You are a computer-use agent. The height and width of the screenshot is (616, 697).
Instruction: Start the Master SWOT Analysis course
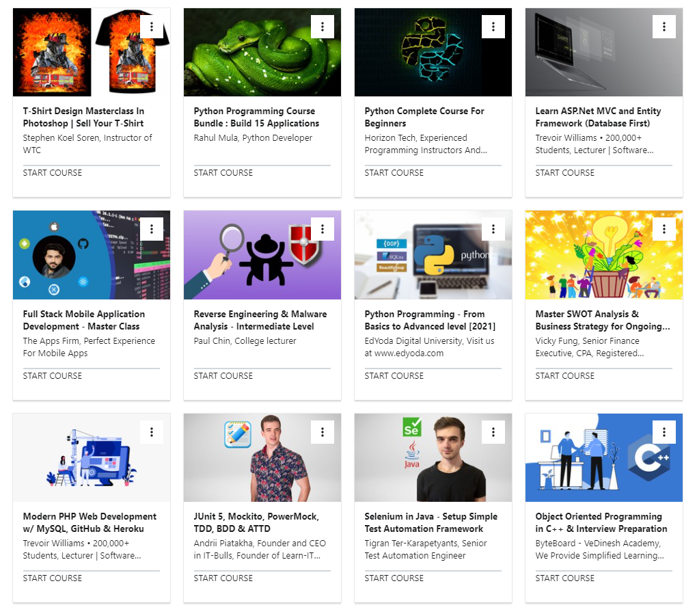tap(564, 376)
